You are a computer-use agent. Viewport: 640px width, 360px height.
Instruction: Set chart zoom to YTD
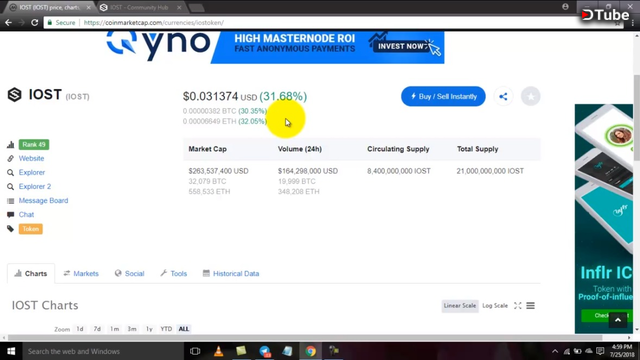tap(166, 329)
